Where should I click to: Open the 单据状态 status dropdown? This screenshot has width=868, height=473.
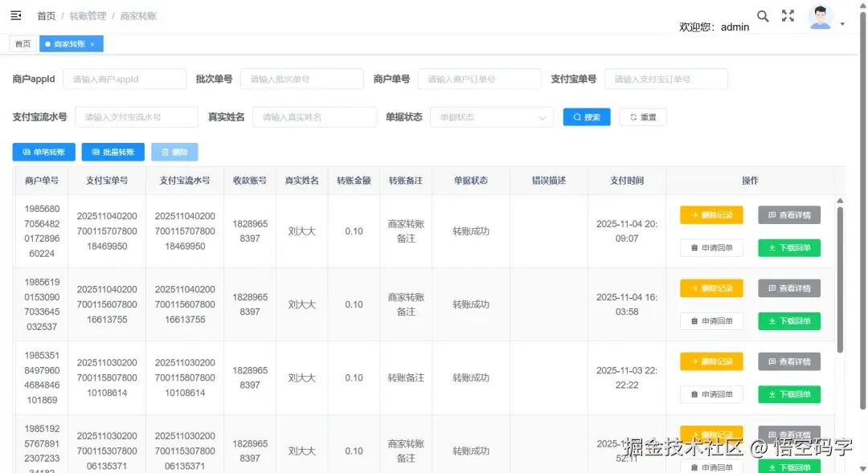pos(490,116)
